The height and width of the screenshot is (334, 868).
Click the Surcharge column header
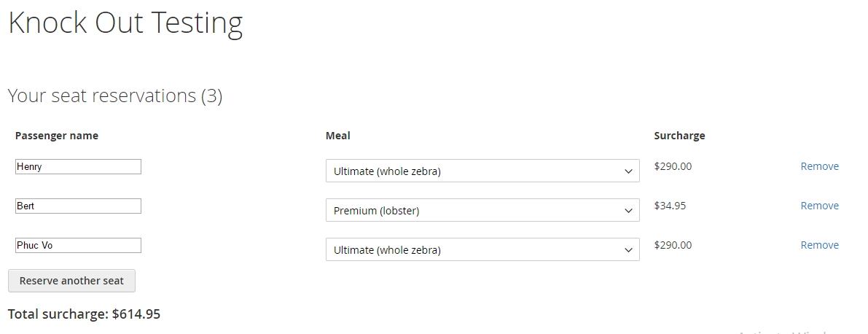[x=679, y=136]
